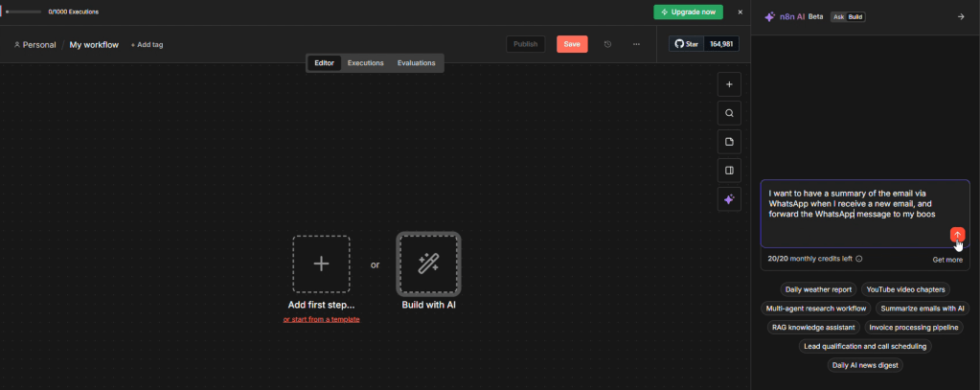Open the three-dots workflow options menu
Image resolution: width=980 pixels, height=390 pixels.
(x=636, y=44)
